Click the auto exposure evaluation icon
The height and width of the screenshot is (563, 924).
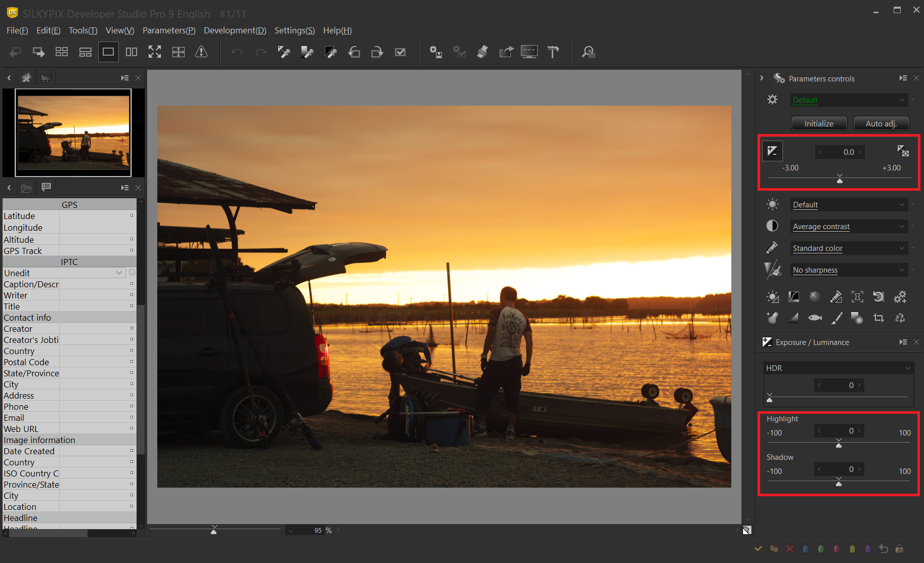point(903,151)
